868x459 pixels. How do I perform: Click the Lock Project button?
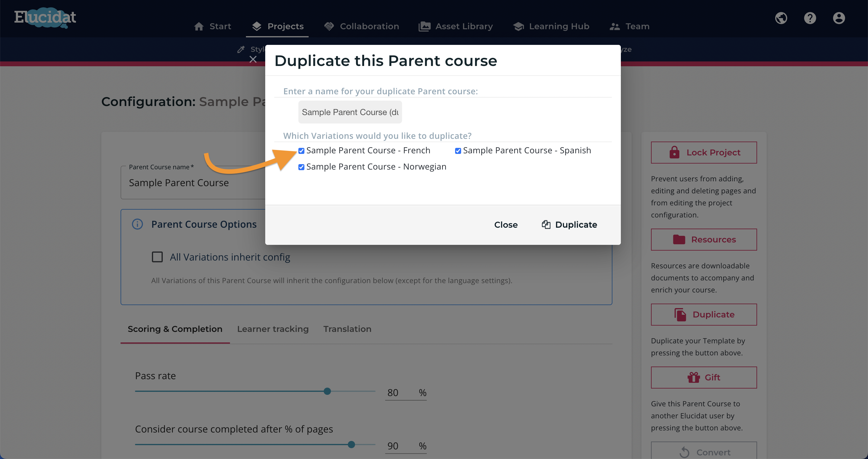[704, 153]
